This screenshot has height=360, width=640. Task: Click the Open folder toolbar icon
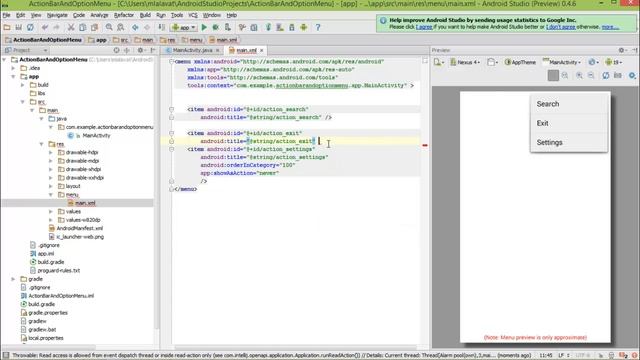click(7, 27)
